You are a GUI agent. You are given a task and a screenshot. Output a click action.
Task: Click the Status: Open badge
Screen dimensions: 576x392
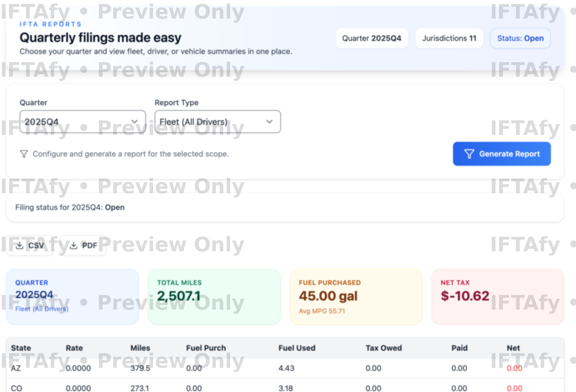pos(520,38)
